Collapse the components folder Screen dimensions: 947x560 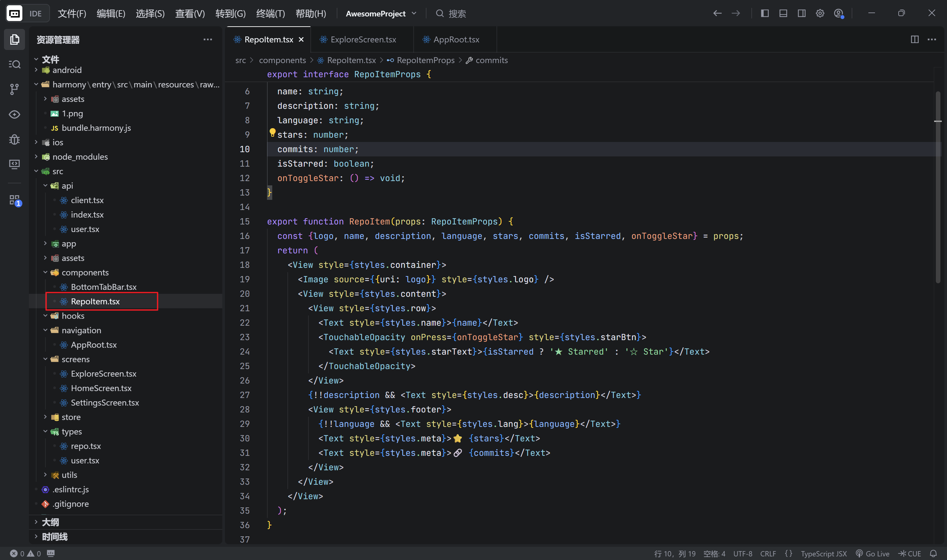(85, 272)
